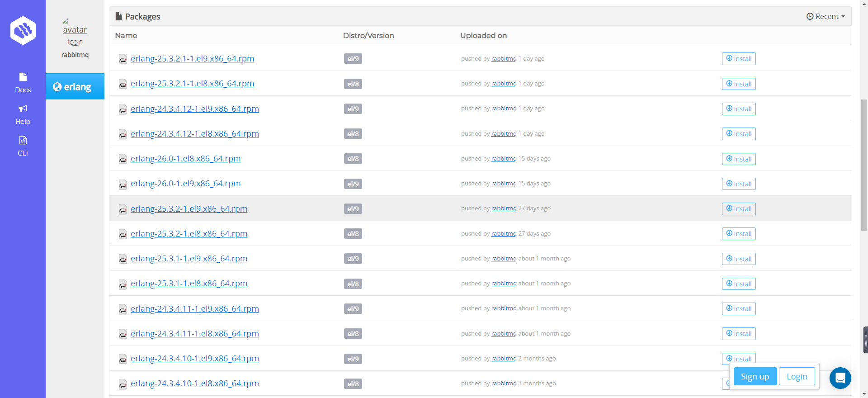868x398 pixels.
Task: Open the chat support bubble
Action: pos(840,378)
